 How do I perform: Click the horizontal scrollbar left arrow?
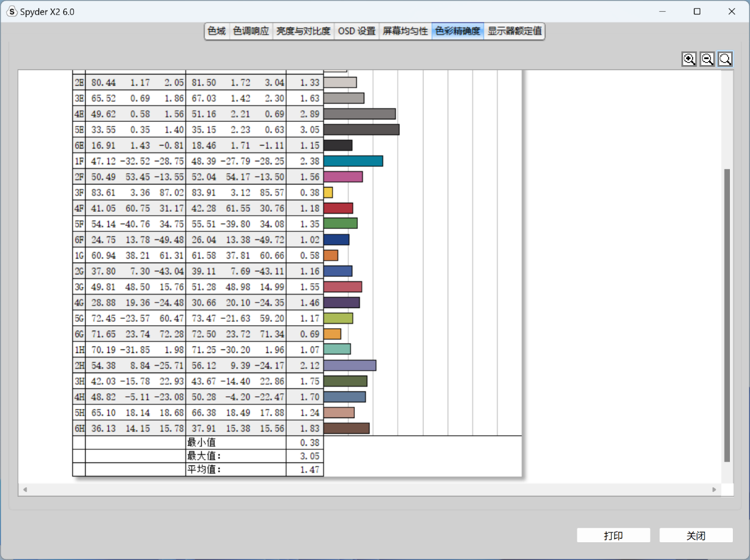25,490
